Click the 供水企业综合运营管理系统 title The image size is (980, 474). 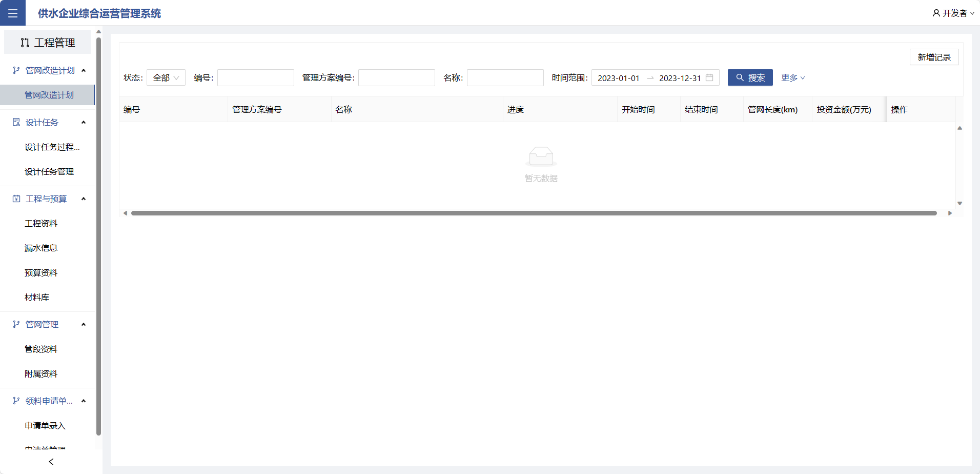pos(99,13)
